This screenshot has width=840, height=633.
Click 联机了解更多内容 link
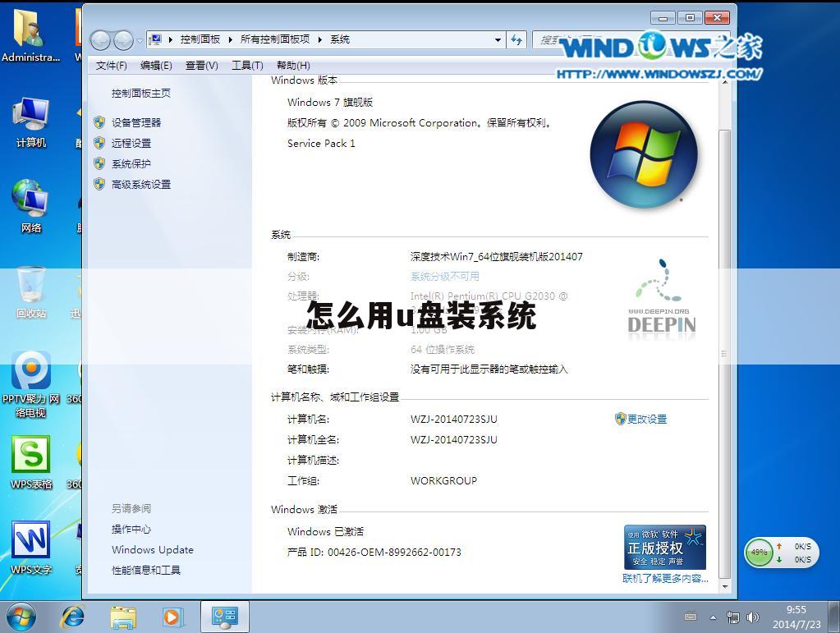click(x=665, y=578)
